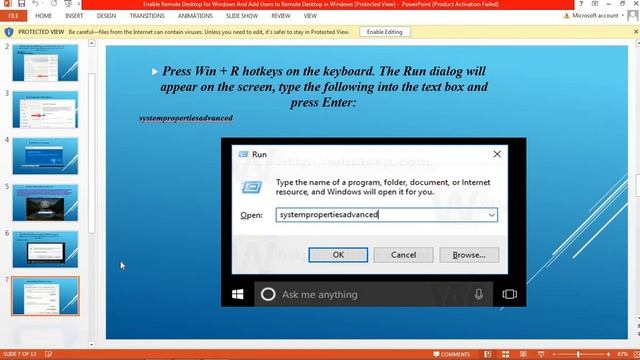Click the zoom slider handle
This screenshot has width=640, height=360.
coord(578,354)
